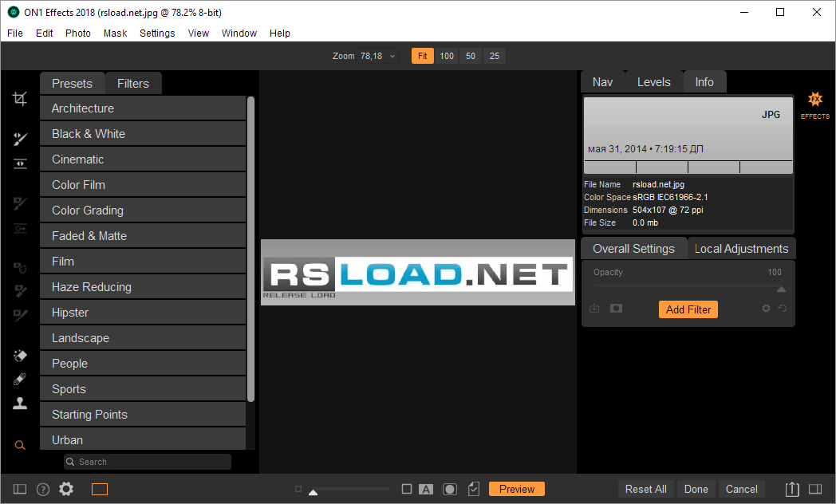
Task: Click the mask icon beside Add Filter
Action: (616, 309)
